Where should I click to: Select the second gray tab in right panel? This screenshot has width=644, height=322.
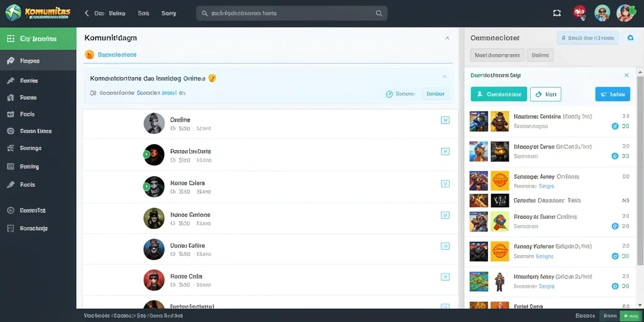pyautogui.click(x=540, y=55)
